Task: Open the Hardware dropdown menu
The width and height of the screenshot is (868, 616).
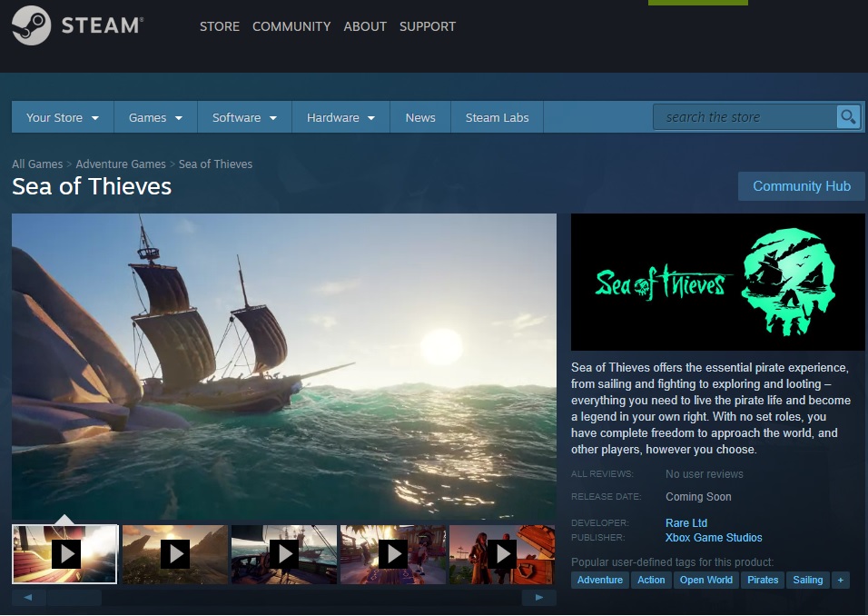Action: pyautogui.click(x=341, y=117)
